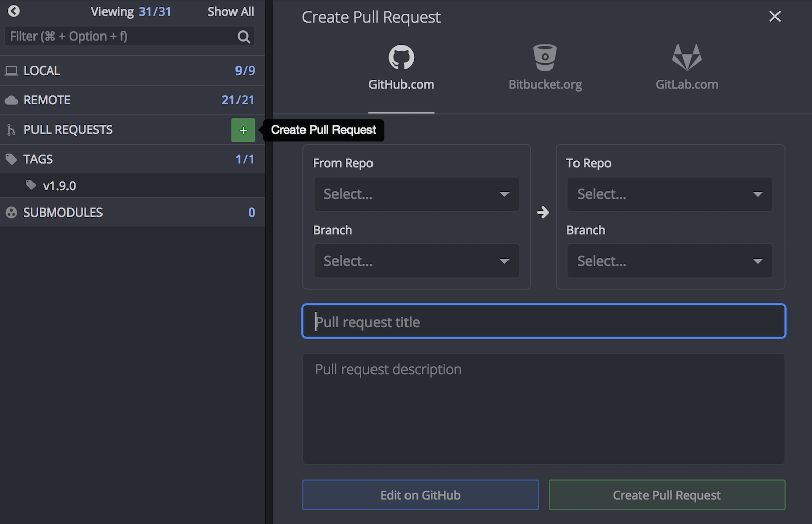Select the GitLab.com fox icon

click(686, 57)
